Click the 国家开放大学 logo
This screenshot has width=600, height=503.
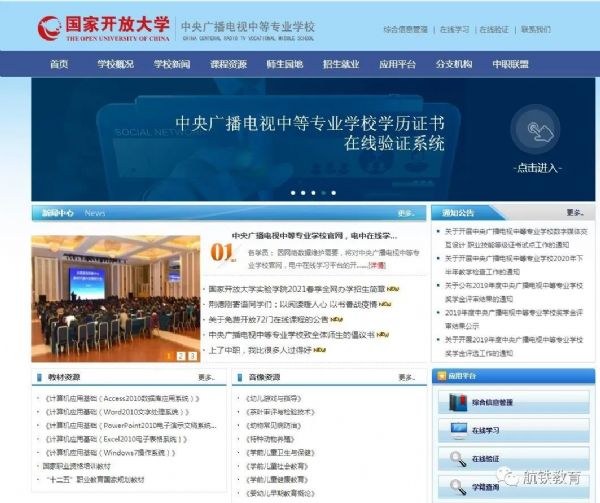(x=103, y=26)
